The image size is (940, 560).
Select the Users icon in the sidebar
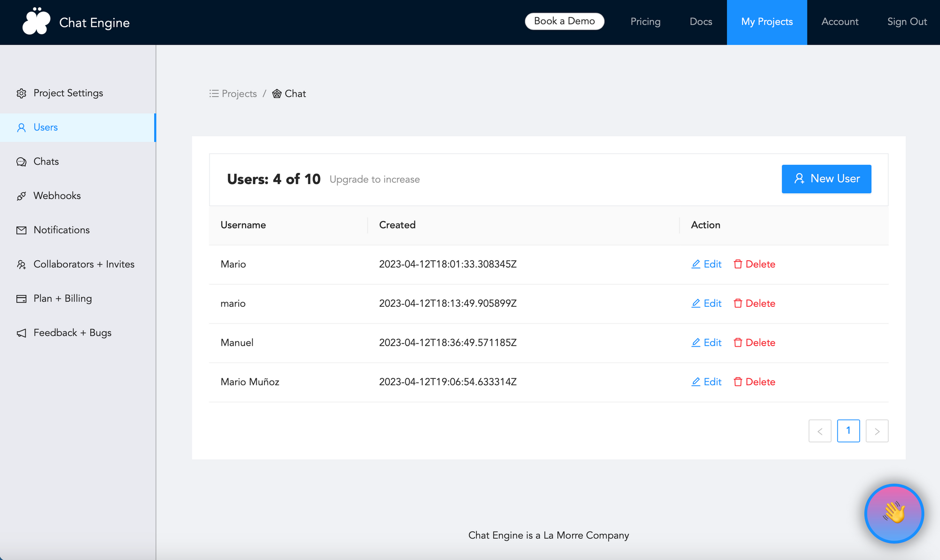pyautogui.click(x=22, y=127)
